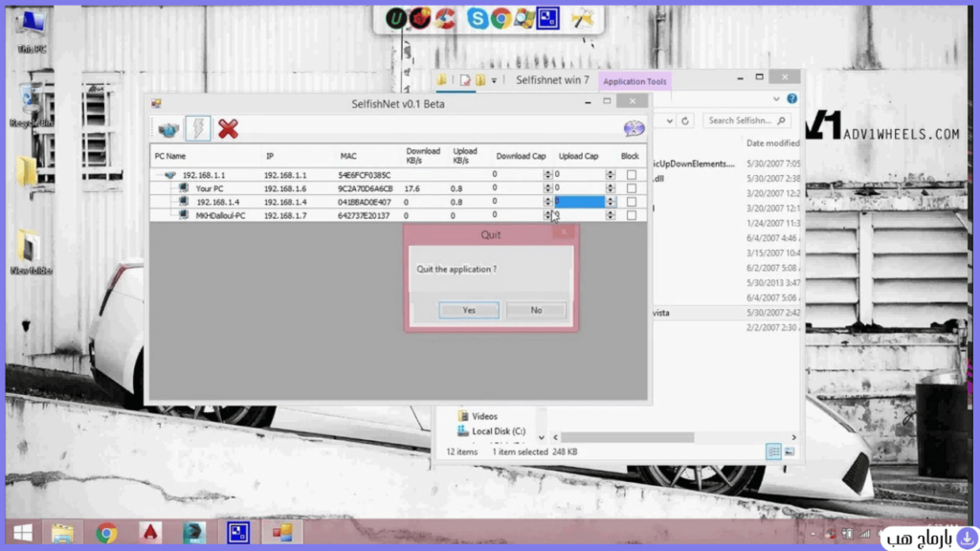The height and width of the screenshot is (551, 980).
Task: Open the red A app on the taskbar
Action: [x=150, y=533]
